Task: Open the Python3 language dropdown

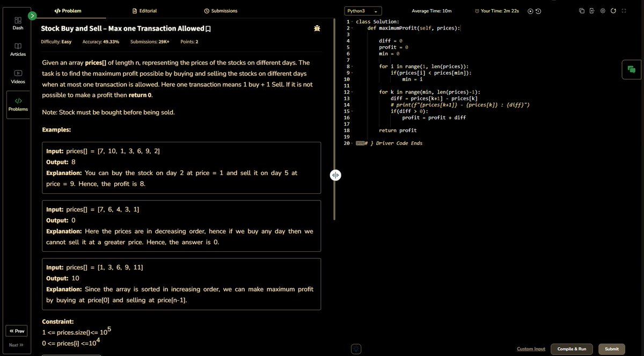Action: pyautogui.click(x=363, y=11)
